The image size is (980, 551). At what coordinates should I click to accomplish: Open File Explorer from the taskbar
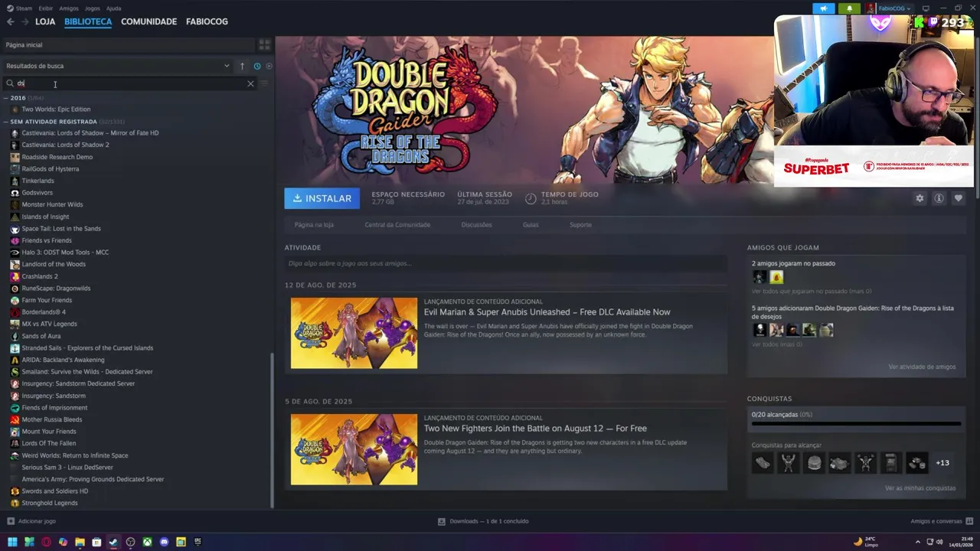click(80, 542)
